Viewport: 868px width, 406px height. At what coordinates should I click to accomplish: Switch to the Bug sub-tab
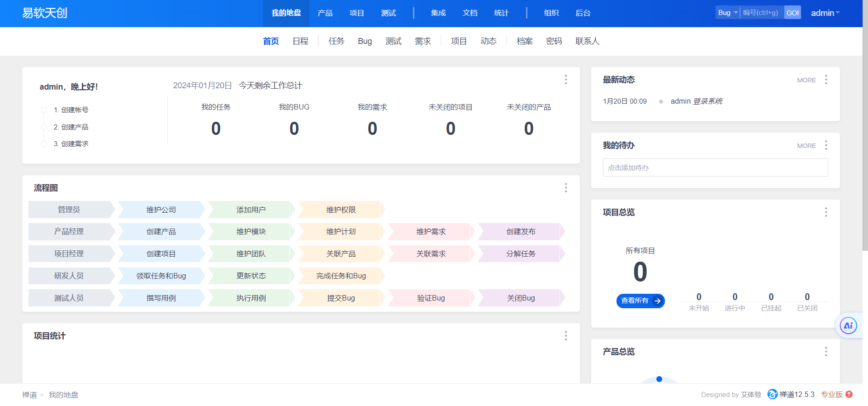[x=365, y=41]
